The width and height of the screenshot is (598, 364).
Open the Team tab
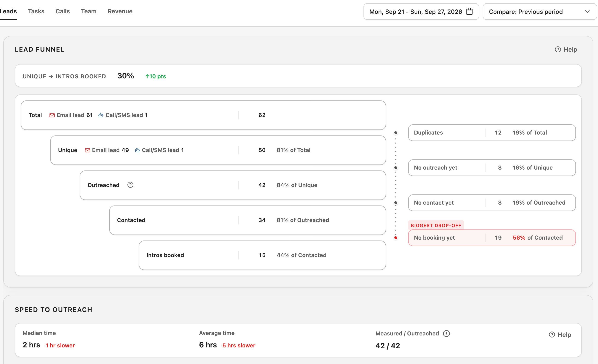pos(89,11)
